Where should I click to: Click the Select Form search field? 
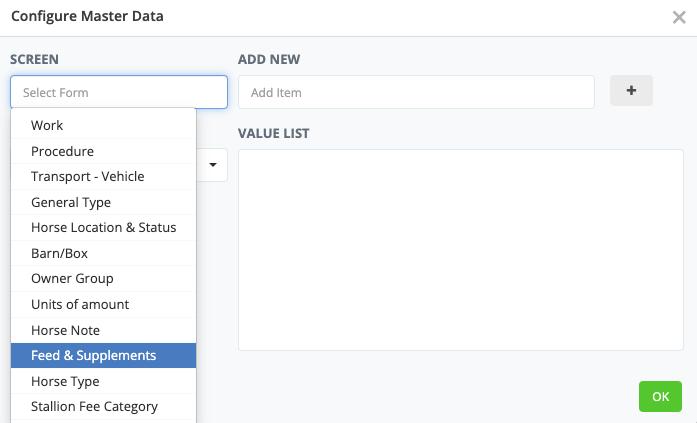(x=119, y=92)
